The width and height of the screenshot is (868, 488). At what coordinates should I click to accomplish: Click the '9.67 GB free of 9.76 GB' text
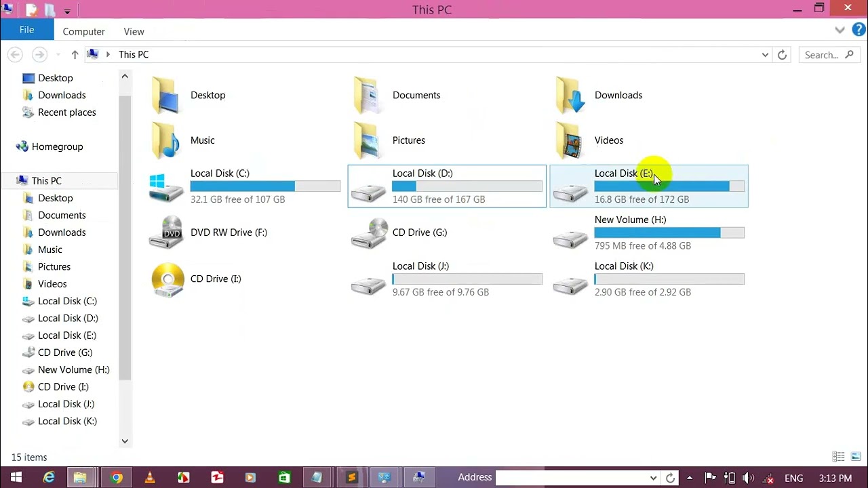[440, 292]
